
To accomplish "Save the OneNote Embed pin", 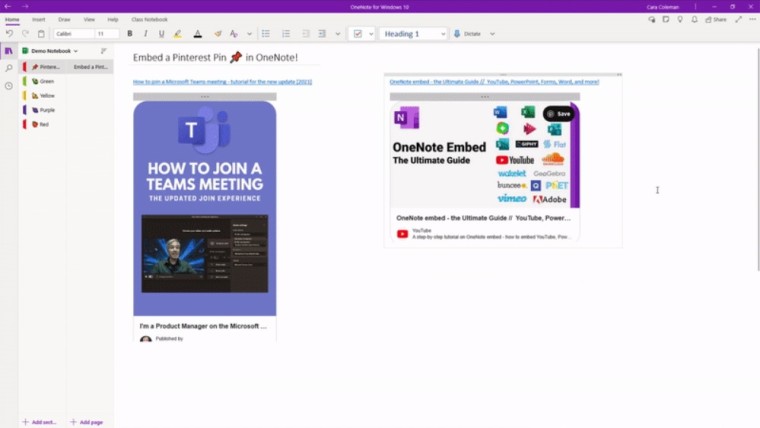I will [x=558, y=114].
